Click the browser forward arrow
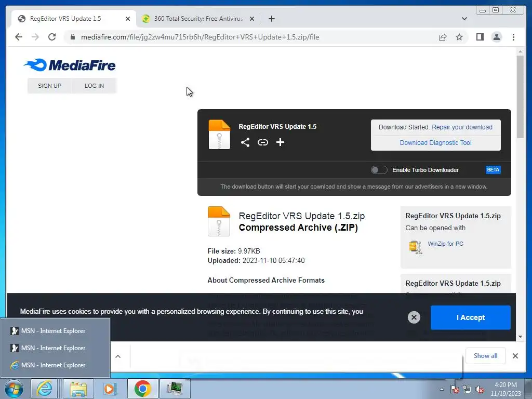 (x=35, y=37)
